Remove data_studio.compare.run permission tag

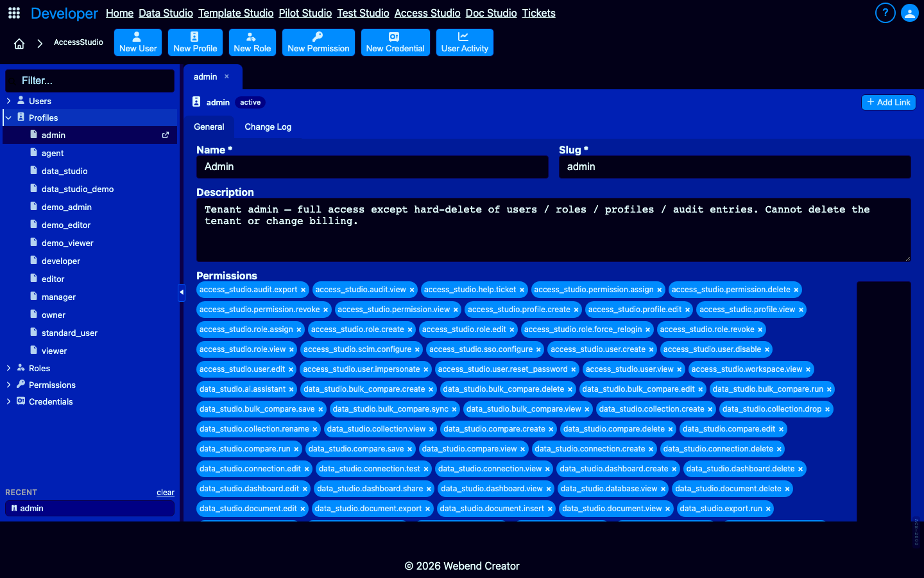click(296, 450)
